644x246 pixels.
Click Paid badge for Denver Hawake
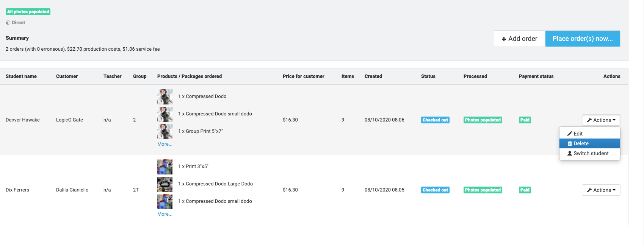[525, 120]
